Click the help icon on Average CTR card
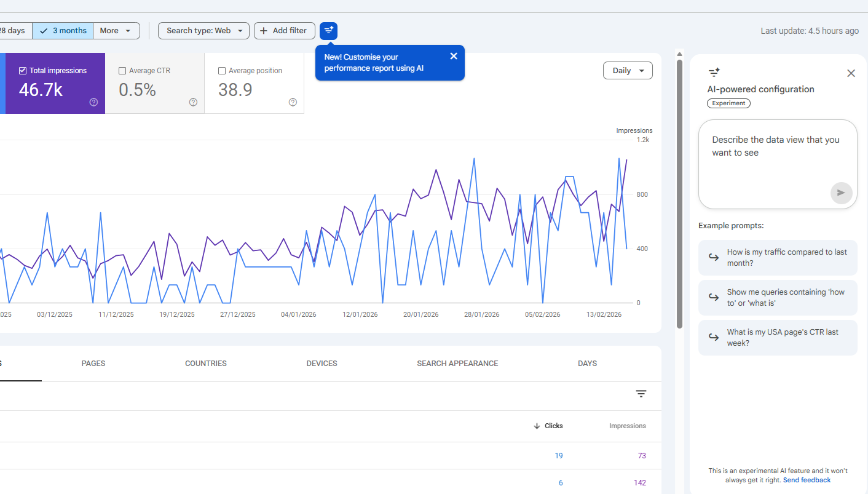 pos(193,102)
